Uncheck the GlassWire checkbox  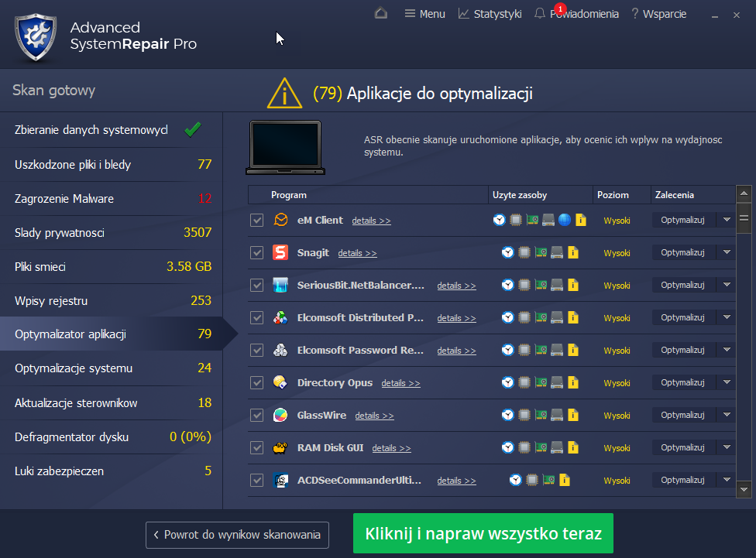[x=256, y=416]
